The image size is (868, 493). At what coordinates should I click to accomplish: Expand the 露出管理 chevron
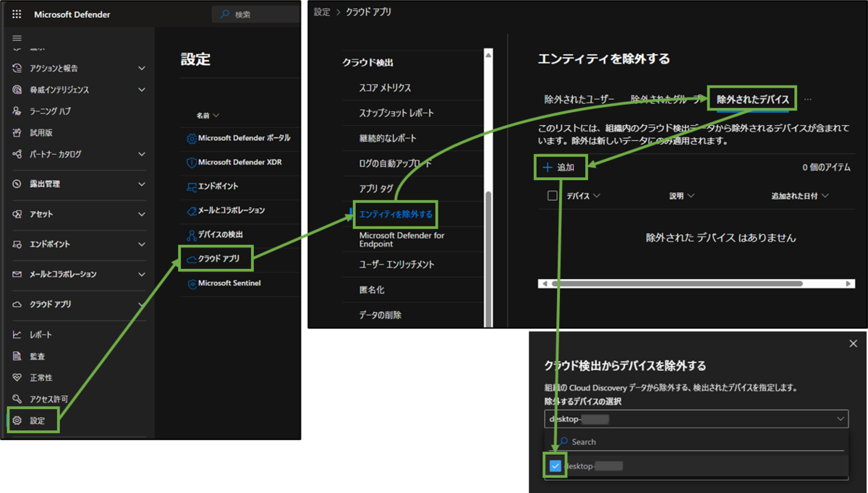pos(142,184)
